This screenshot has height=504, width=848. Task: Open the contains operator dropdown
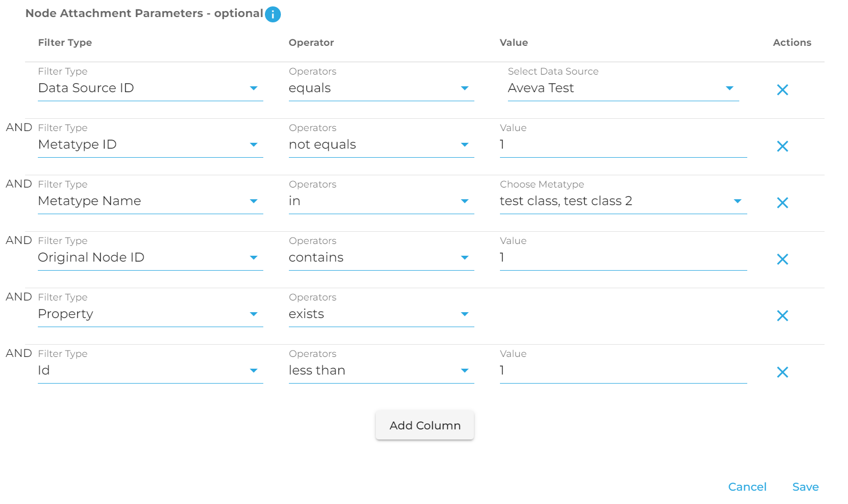click(x=381, y=258)
